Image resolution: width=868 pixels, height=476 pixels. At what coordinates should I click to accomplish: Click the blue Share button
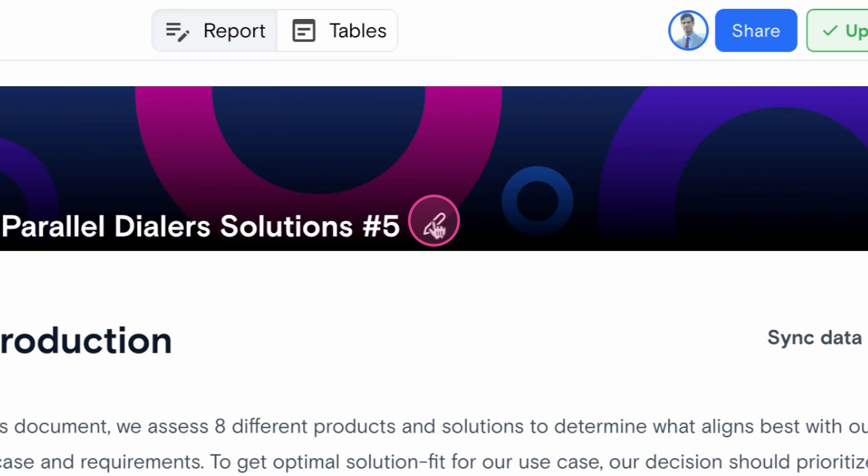pos(755,31)
